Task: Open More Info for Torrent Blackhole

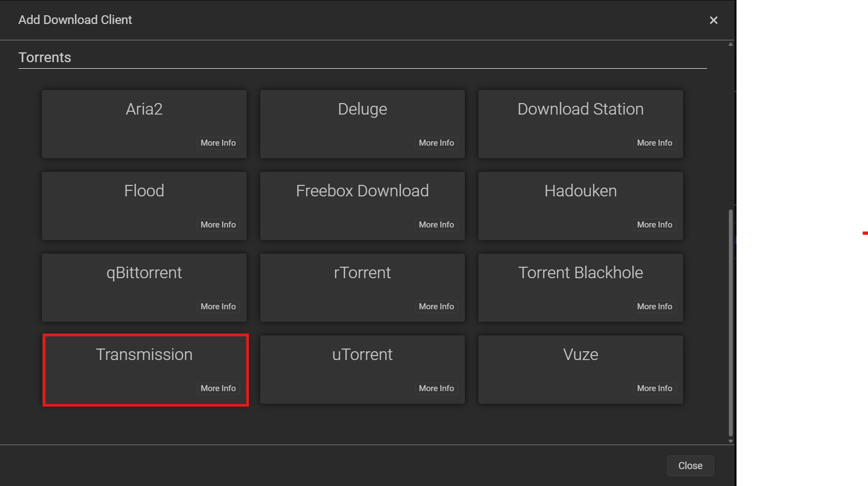Action: [655, 307]
